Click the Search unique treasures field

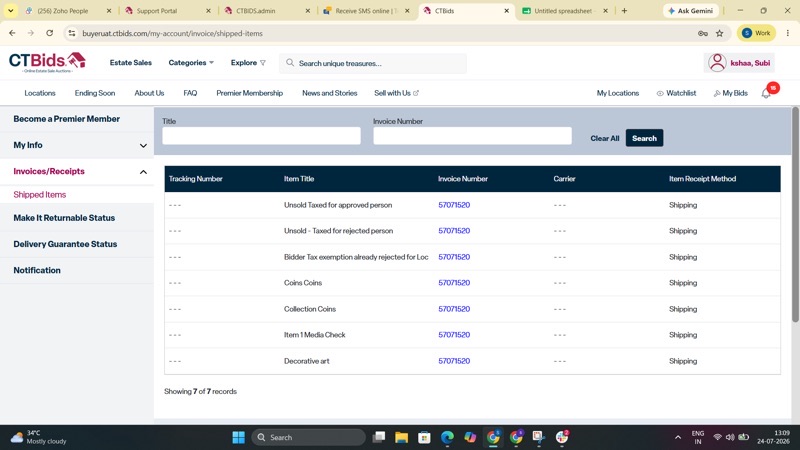[373, 63]
